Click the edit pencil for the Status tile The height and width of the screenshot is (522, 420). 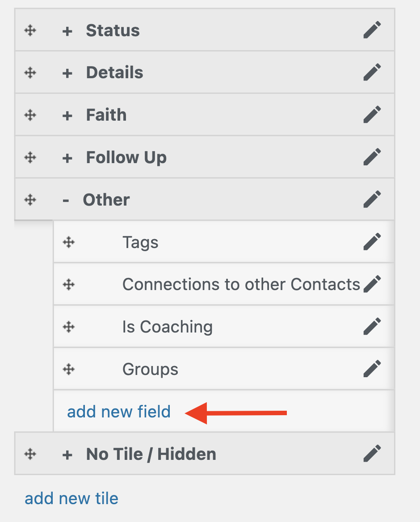pyautogui.click(x=372, y=30)
